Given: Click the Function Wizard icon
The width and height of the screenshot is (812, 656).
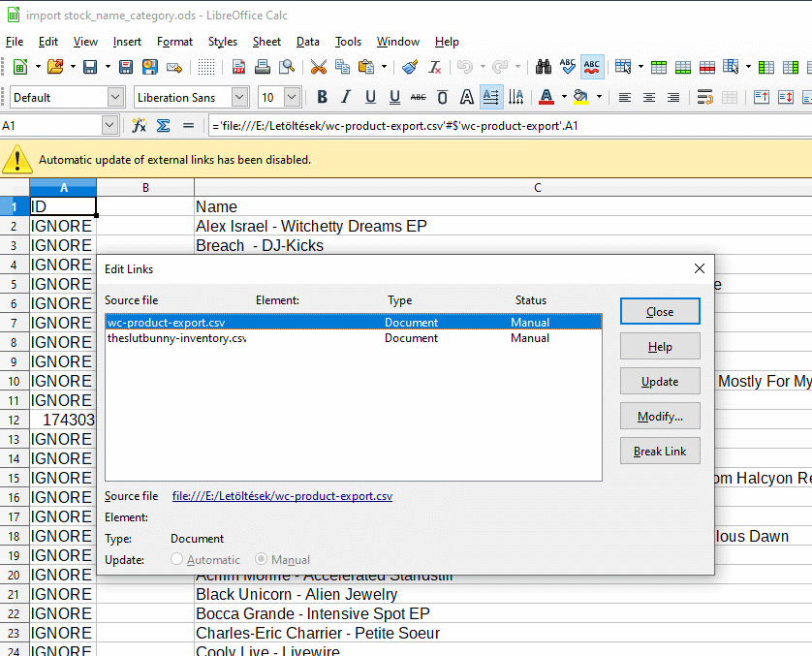Looking at the screenshot, I should 140,126.
